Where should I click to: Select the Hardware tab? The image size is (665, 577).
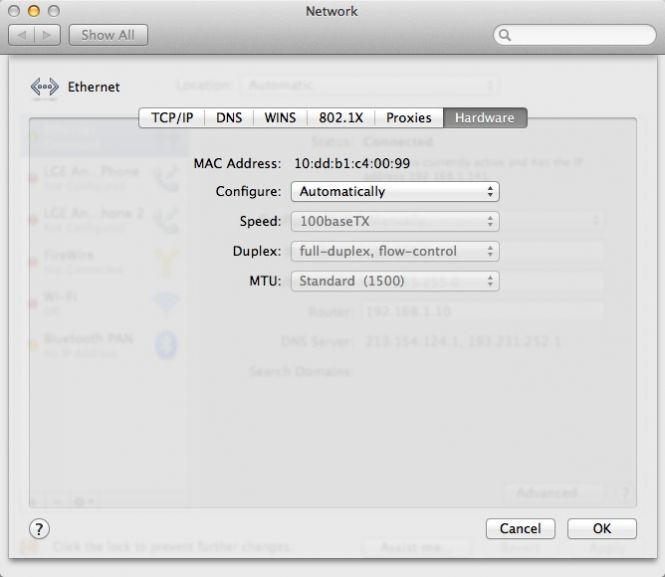tap(485, 117)
